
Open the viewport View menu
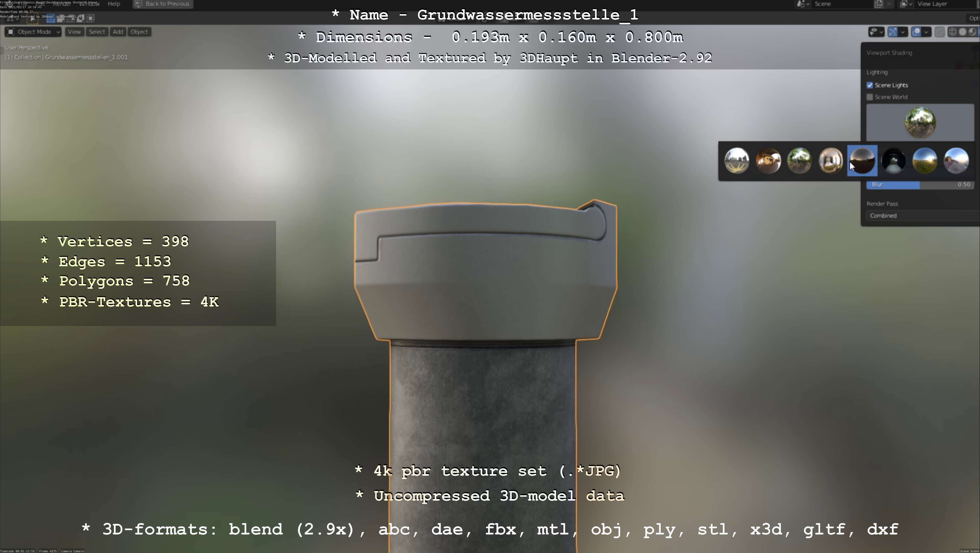74,32
